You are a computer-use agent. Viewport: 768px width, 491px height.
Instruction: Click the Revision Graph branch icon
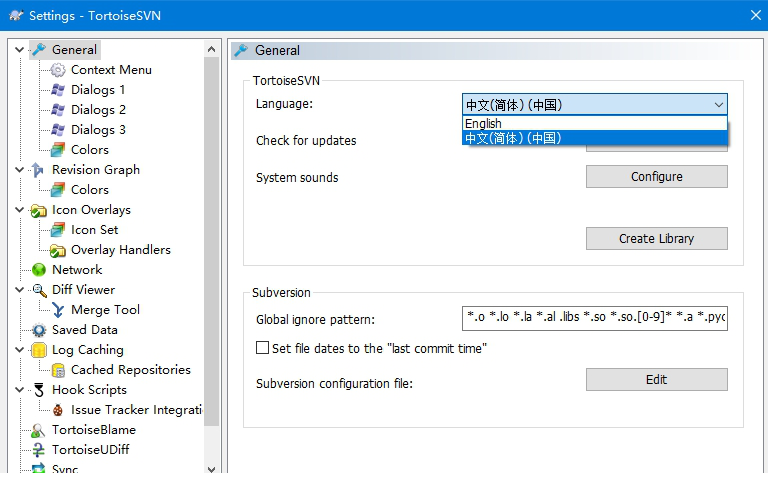(39, 170)
